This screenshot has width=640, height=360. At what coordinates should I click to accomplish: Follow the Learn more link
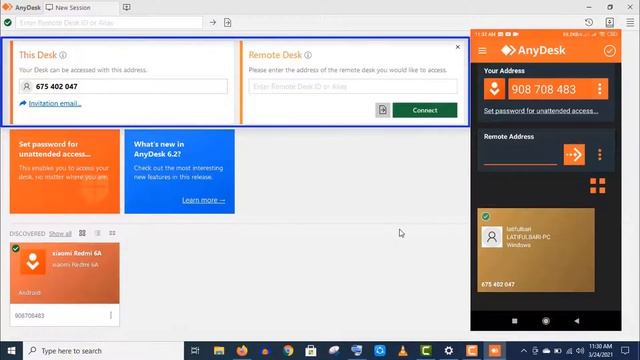[203, 200]
